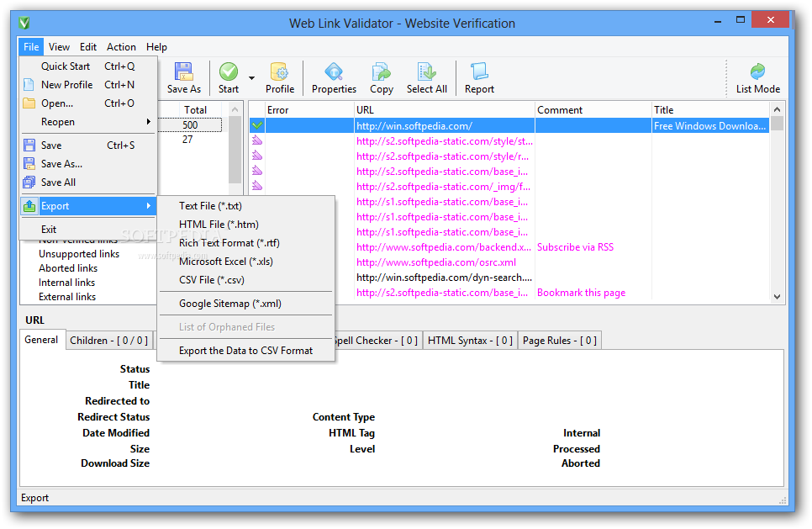
Task: Sort by the Error column header
Action: click(309, 110)
